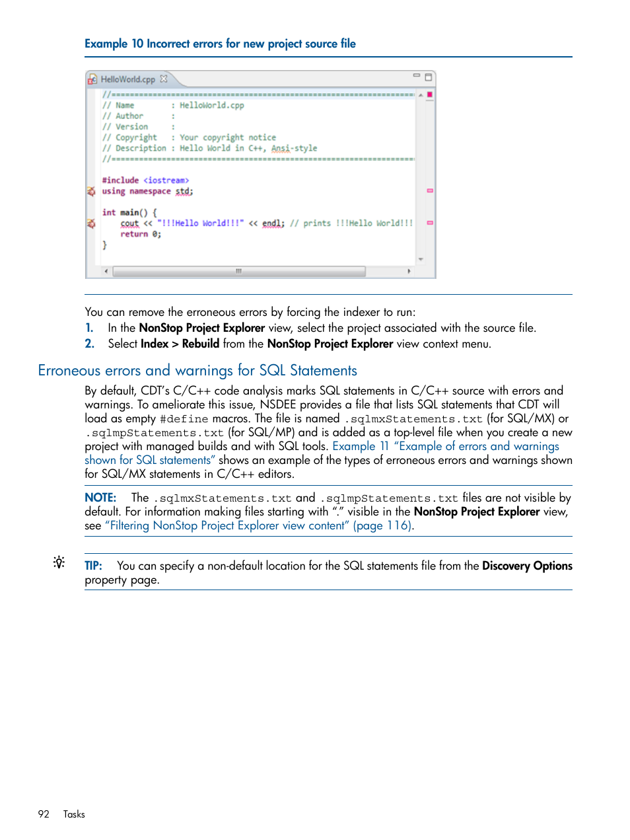Click the C++ file icon on HelloWorld.cpp tab

(x=92, y=79)
